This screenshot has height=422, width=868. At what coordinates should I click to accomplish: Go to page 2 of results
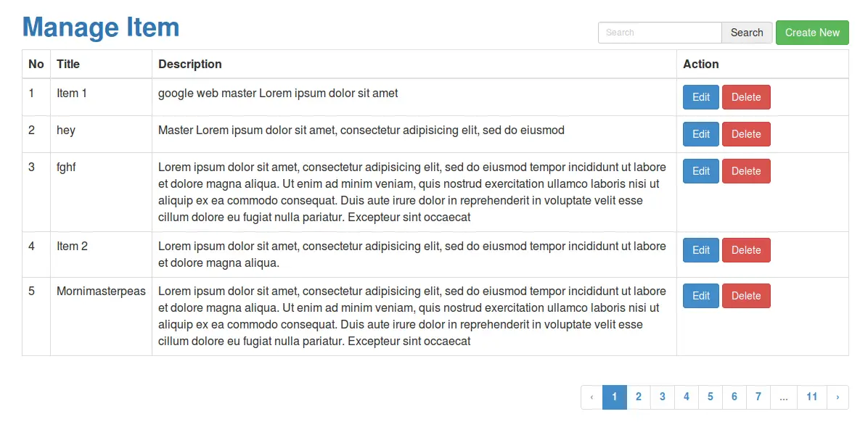click(639, 397)
